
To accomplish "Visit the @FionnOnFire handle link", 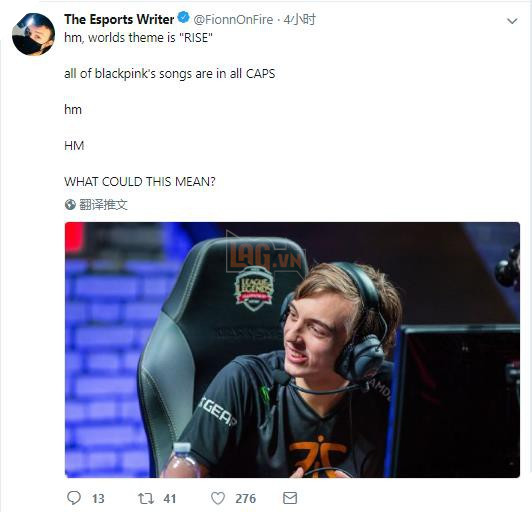I will click(x=233, y=20).
